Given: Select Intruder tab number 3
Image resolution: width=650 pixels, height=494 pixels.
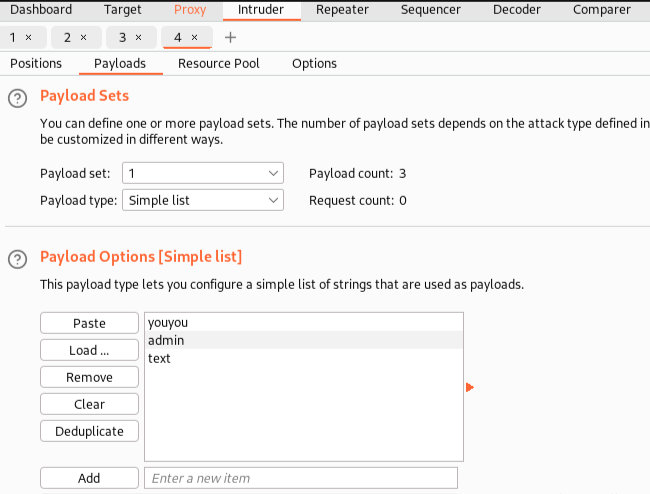Looking at the screenshot, I should [122, 38].
